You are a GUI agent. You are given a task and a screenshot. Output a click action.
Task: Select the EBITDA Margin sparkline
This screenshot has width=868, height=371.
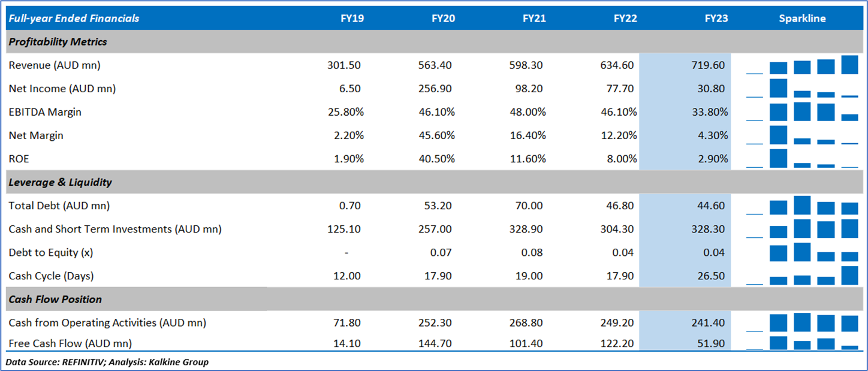tap(802, 111)
